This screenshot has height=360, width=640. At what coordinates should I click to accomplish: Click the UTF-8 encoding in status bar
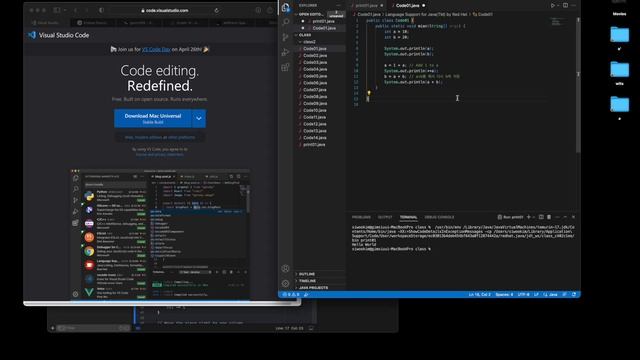coord(523,294)
